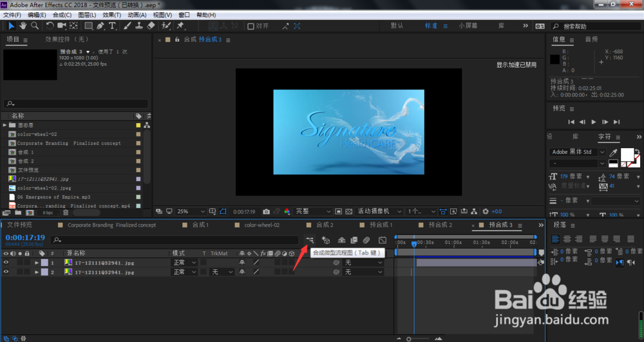Select the Type text tool

112,26
